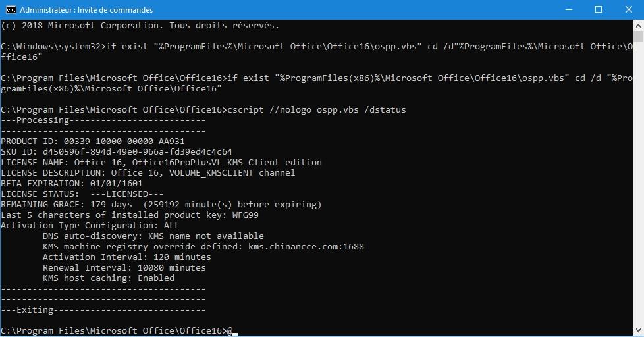
Task: Click the Renewal Interval 10080 minutes line
Action: pos(124,268)
